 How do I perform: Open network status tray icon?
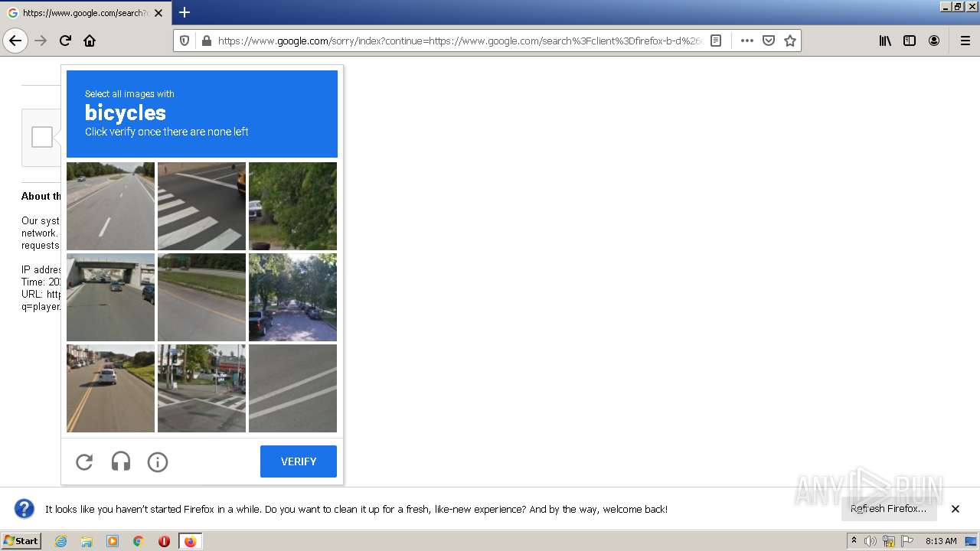889,541
